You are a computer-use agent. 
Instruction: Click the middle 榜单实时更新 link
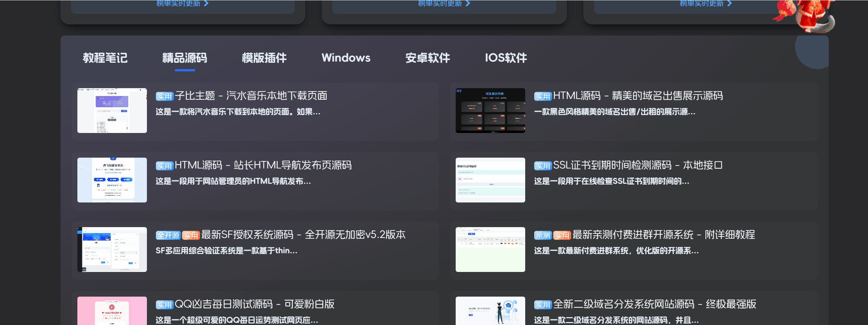[444, 3]
